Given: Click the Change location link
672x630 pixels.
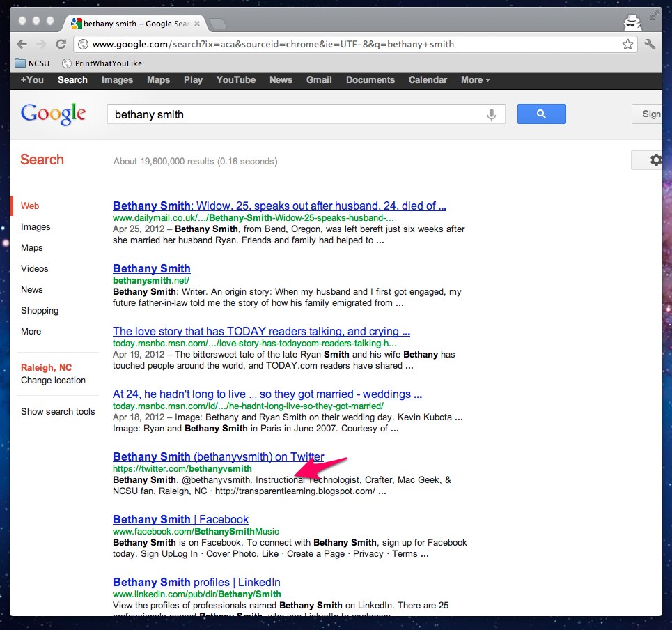Looking at the screenshot, I should pos(53,381).
